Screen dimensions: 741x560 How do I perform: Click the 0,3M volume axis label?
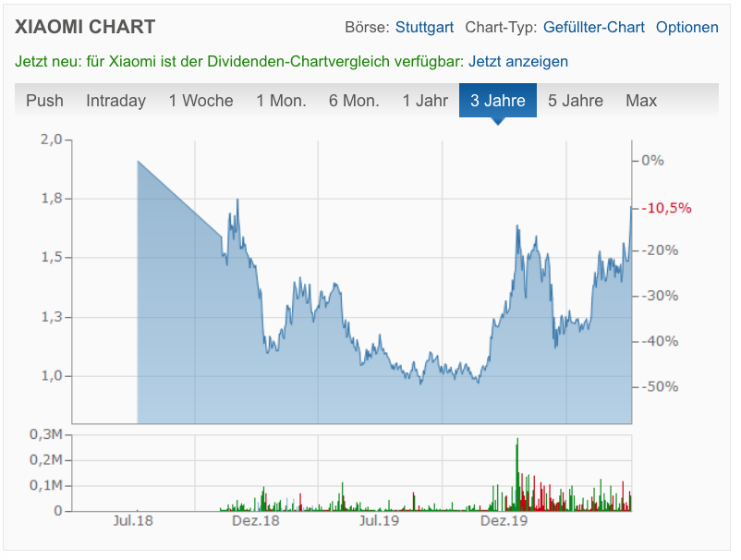pos(46,434)
